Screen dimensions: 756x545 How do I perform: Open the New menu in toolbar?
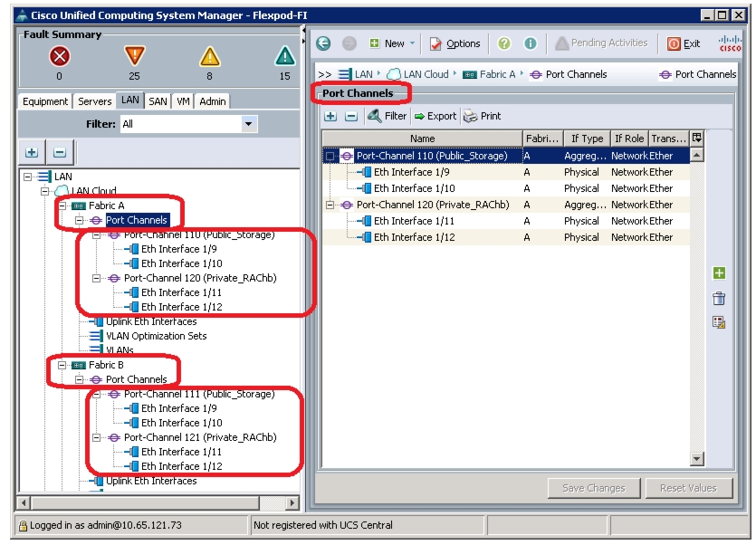(x=392, y=43)
